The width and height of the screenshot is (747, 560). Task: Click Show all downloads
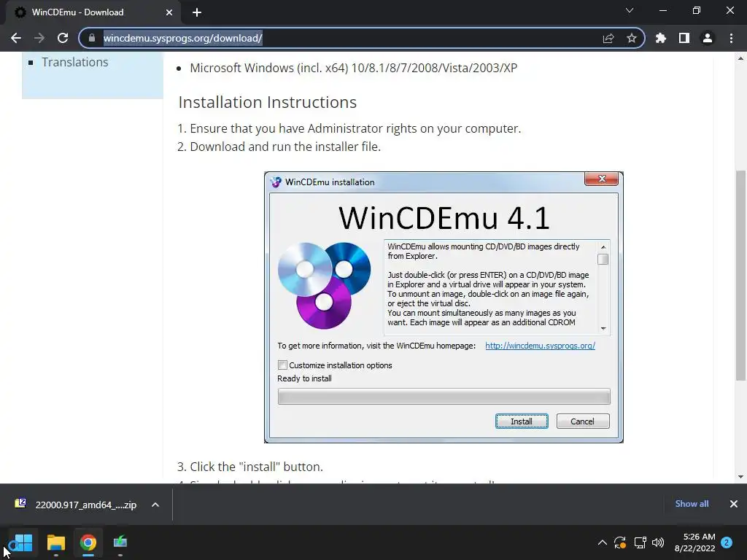tap(692, 504)
